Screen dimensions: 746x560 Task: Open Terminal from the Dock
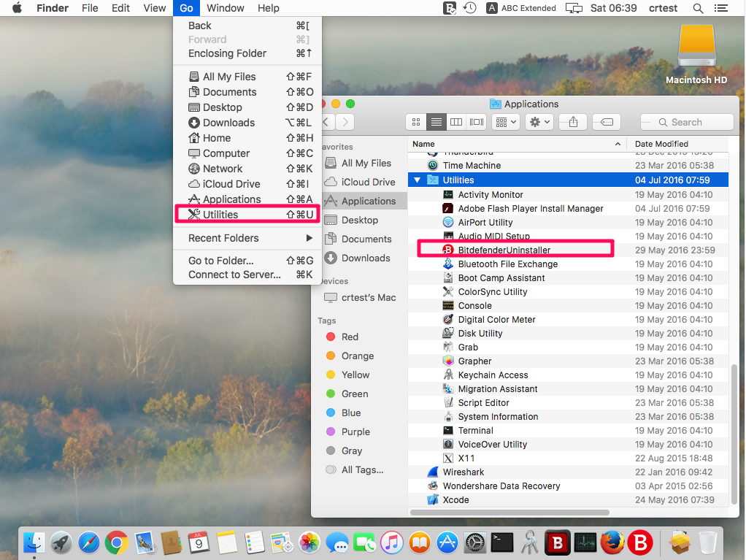point(502,542)
